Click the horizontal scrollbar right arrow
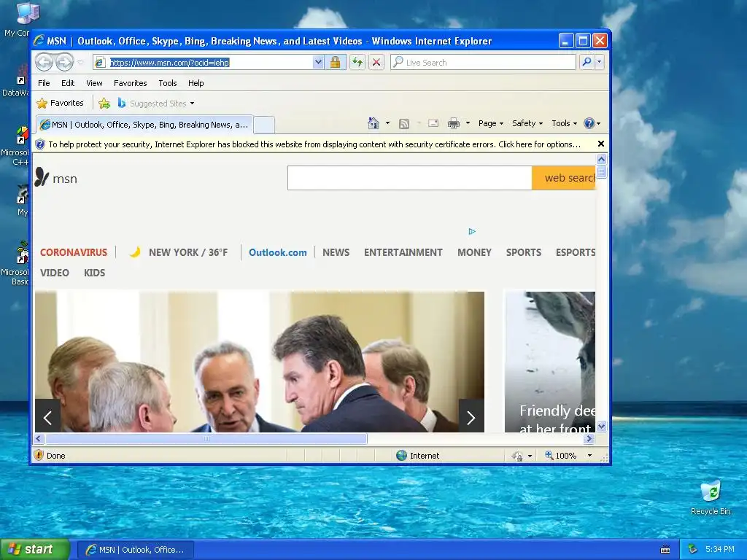The width and height of the screenshot is (747, 560). click(x=589, y=438)
